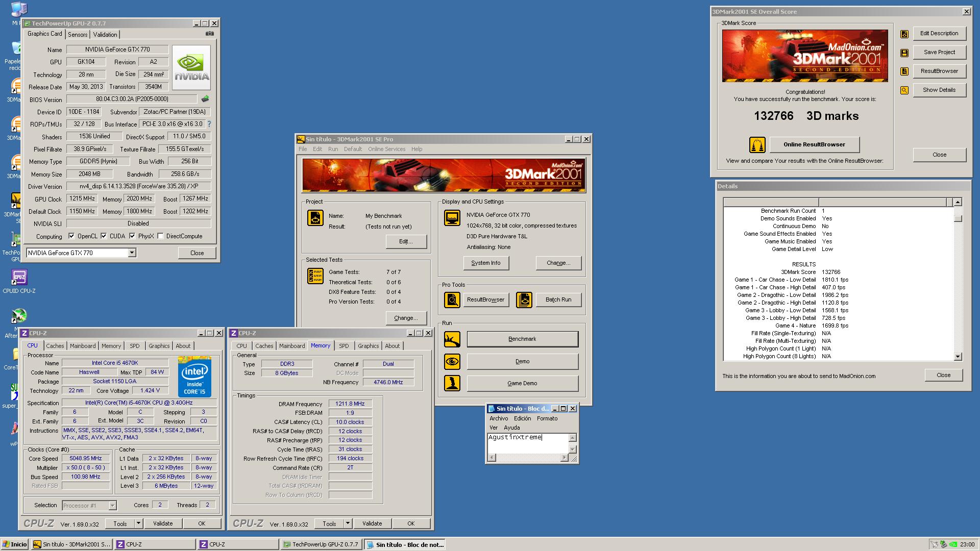Click the Inicio start button

point(15,544)
